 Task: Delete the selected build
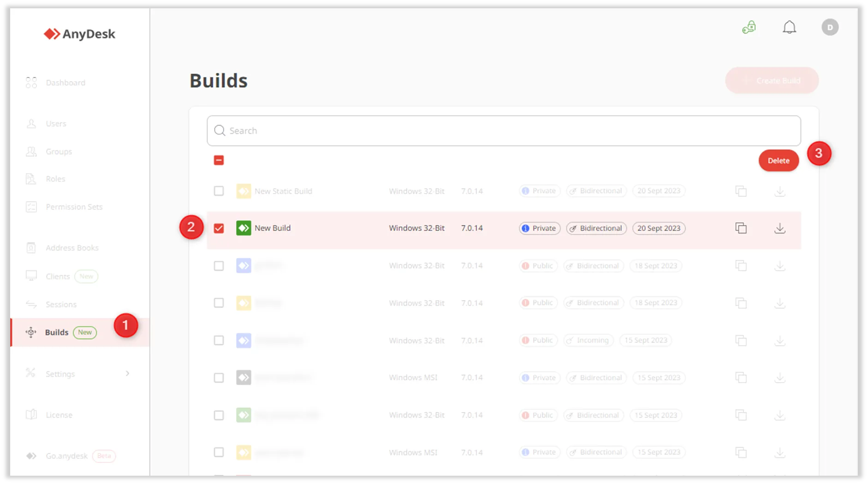779,160
